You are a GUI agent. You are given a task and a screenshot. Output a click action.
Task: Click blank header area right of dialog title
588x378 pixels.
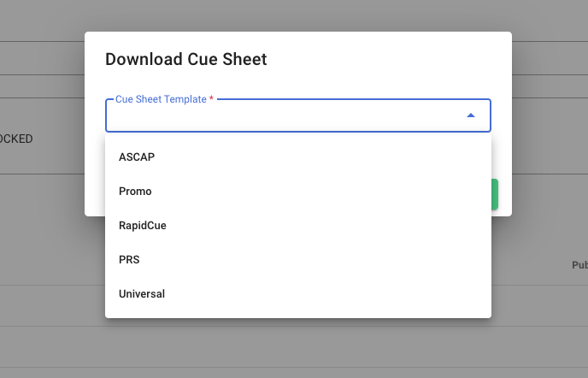[x=385, y=59]
